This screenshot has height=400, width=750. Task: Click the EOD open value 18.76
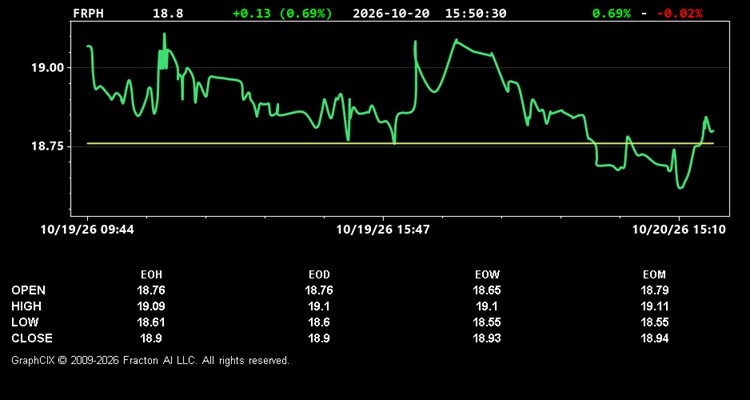319,290
